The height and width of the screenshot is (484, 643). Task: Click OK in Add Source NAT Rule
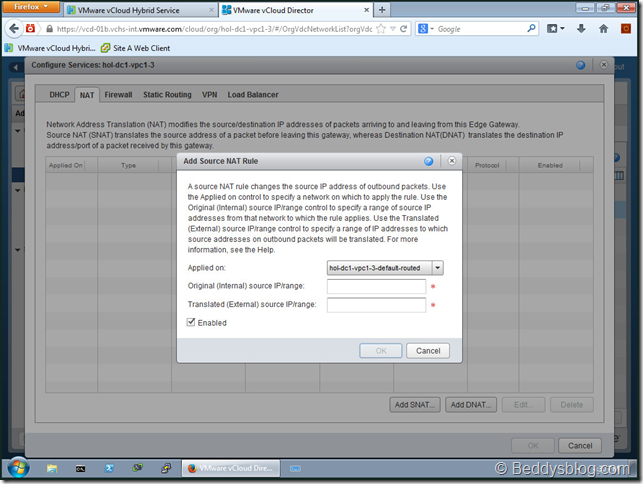click(381, 351)
